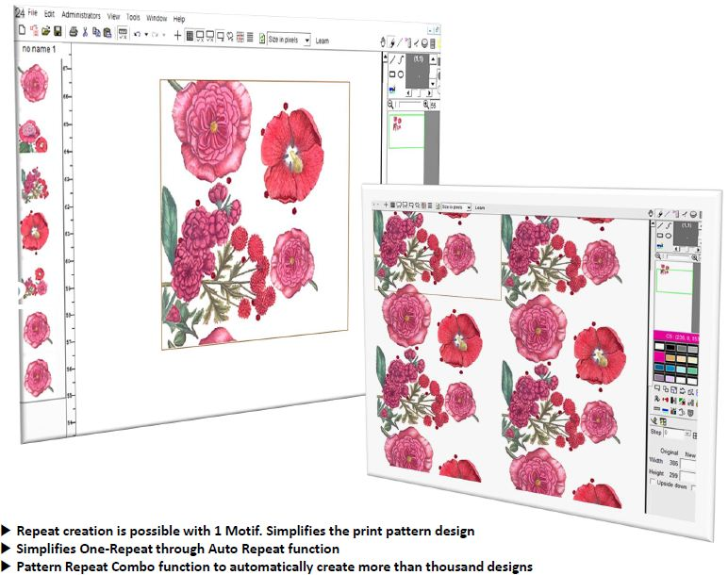Click the Print icon in the toolbar
Viewport: 728px width, 575px height.
(x=74, y=32)
